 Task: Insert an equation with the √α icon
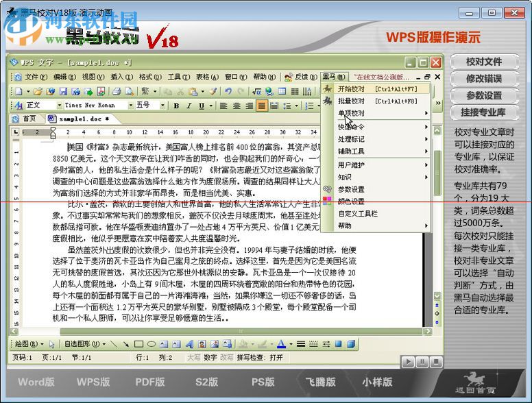[x=256, y=91]
